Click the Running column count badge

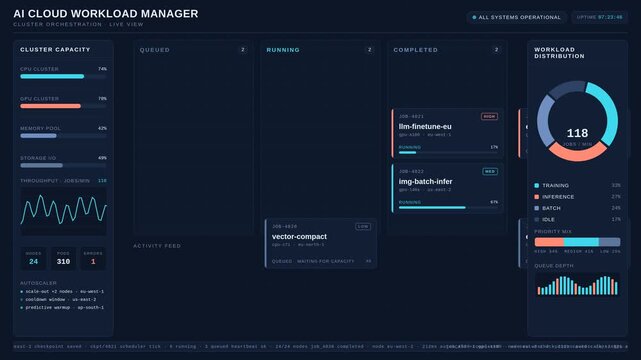pos(369,50)
